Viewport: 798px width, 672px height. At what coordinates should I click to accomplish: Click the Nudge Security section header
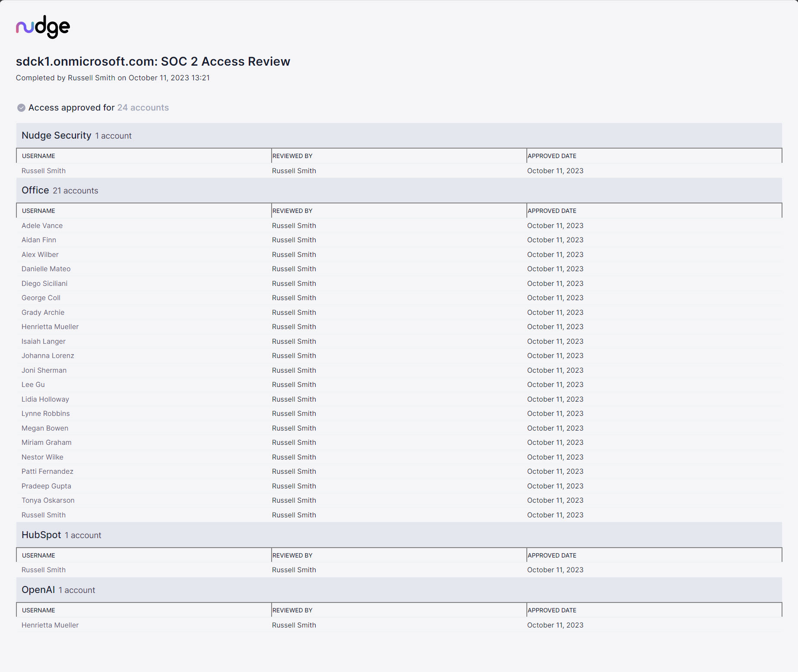(x=399, y=136)
